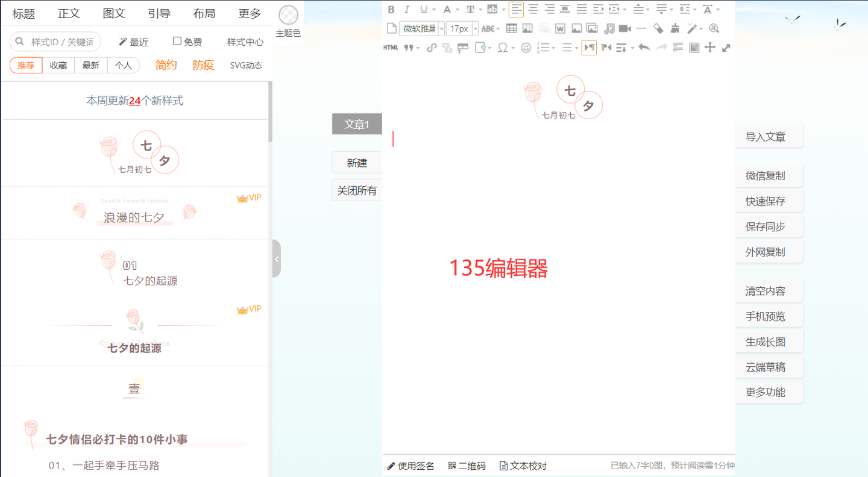This screenshot has height=477, width=868.
Task: Redo the last undone edit
Action: click(x=661, y=48)
